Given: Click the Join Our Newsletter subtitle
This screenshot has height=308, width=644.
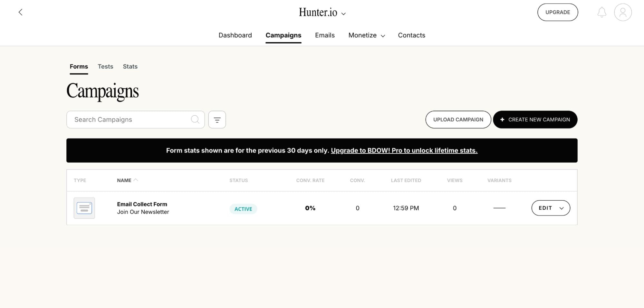Looking at the screenshot, I should (143, 212).
